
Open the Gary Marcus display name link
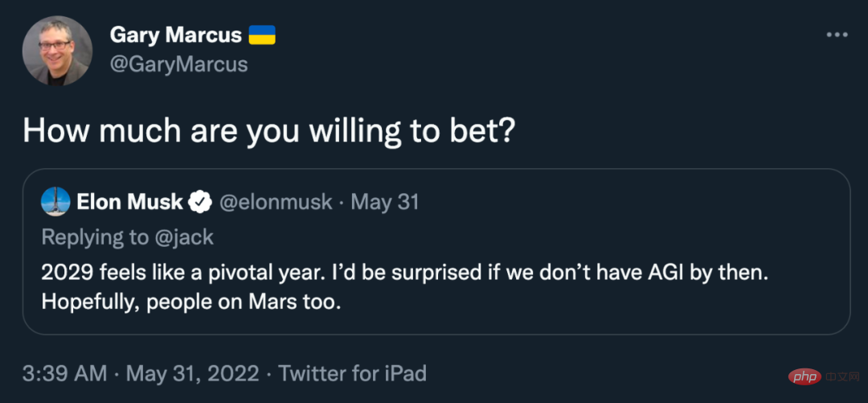175,35
